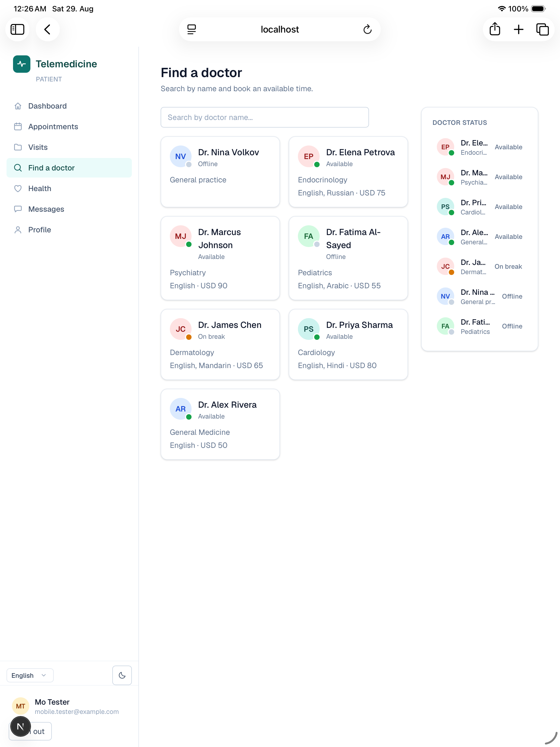The height and width of the screenshot is (747, 560).
Task: Click the JC avatar in the Doctor Status list
Action: (x=445, y=267)
